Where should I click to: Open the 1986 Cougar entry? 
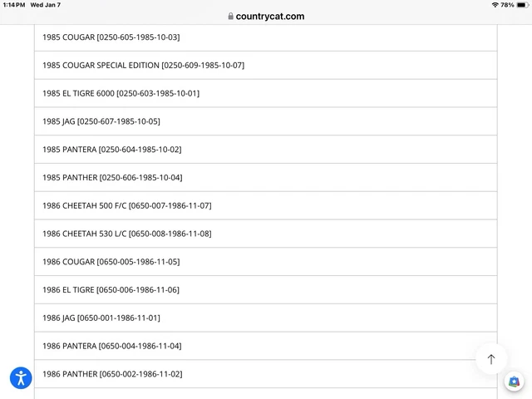pos(111,262)
